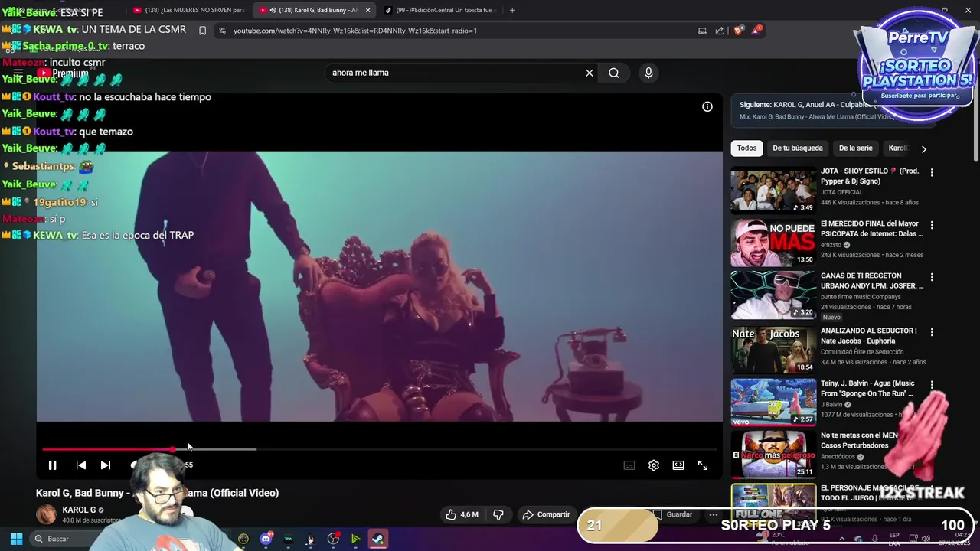Open Brave Shields lion icon
This screenshot has width=980, height=551.
pyautogui.click(x=739, y=31)
